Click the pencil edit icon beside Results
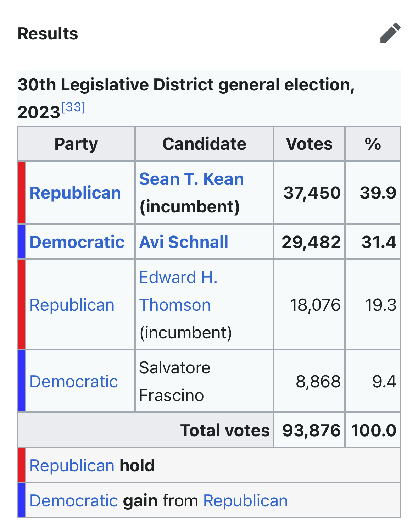The width and height of the screenshot is (418, 532). click(x=390, y=33)
